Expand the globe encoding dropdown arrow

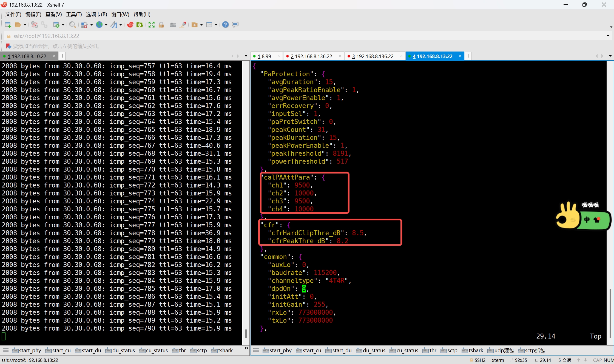tap(106, 25)
